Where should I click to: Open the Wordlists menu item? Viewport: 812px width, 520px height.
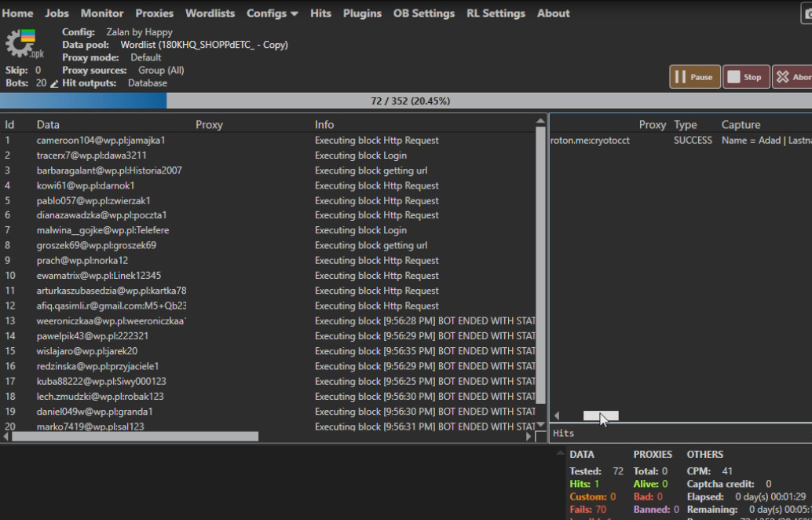210,13
